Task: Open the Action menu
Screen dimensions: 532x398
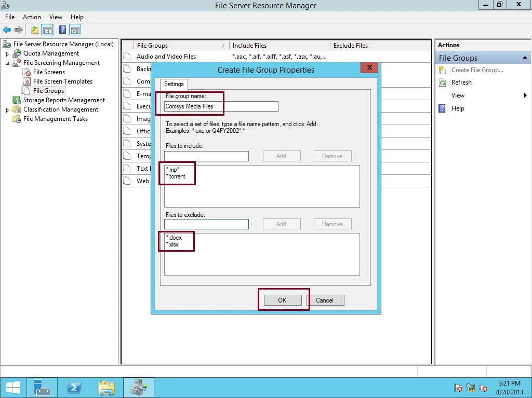Action: point(32,17)
